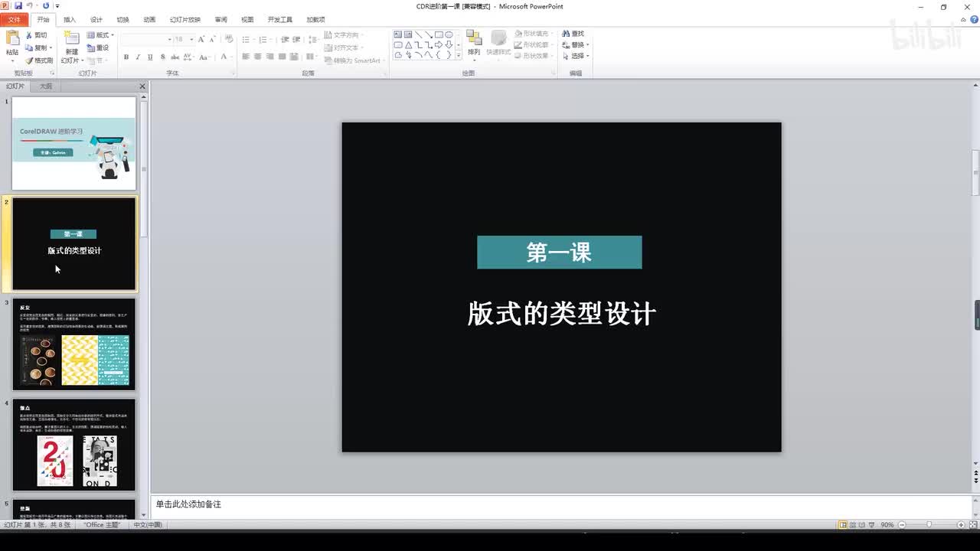The height and width of the screenshot is (551, 980).
Task: Click Fit Slide to Window button
Action: [974, 525]
